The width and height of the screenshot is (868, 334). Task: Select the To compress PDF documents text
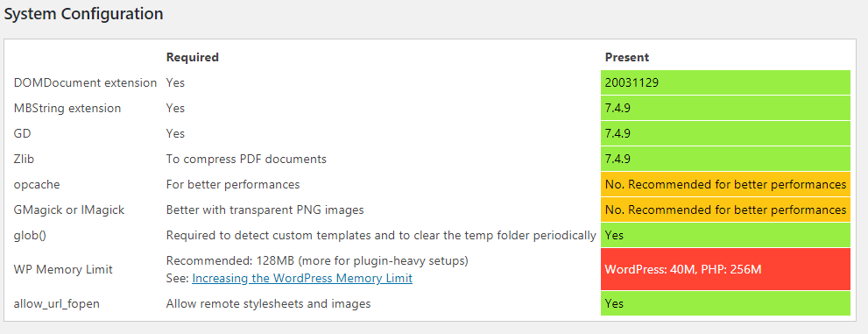pyautogui.click(x=246, y=159)
